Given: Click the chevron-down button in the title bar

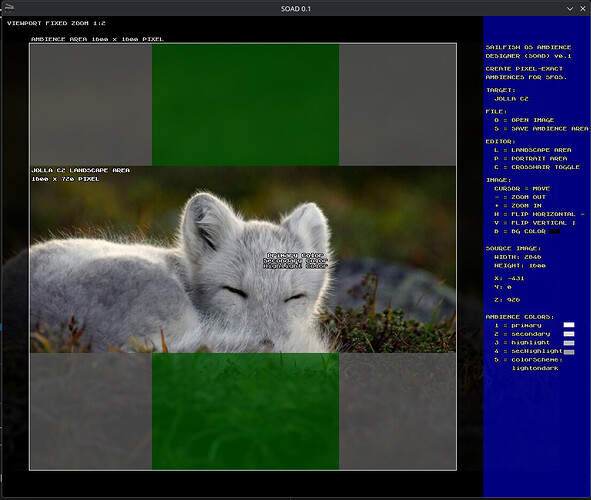Looking at the screenshot, I should pyautogui.click(x=570, y=8).
